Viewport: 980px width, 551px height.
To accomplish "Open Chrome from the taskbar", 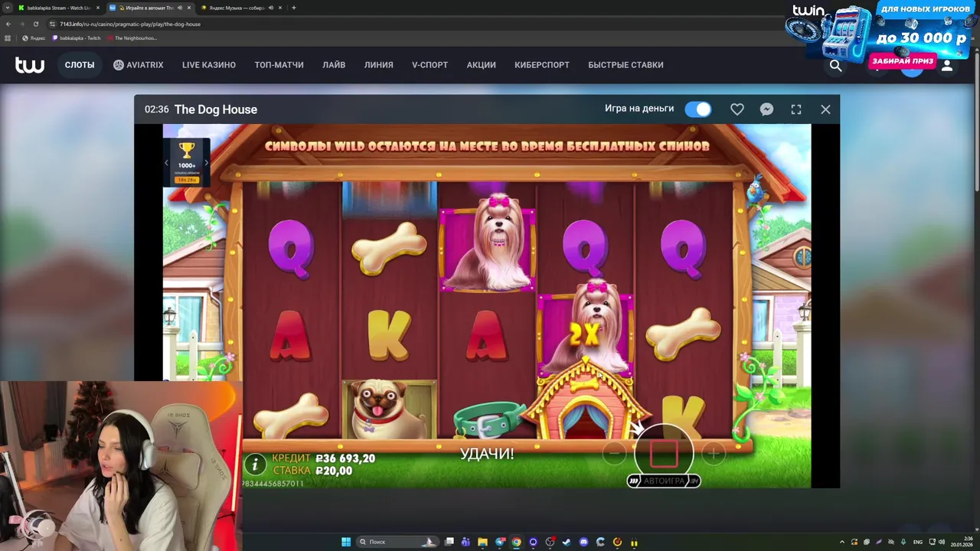I will point(516,542).
